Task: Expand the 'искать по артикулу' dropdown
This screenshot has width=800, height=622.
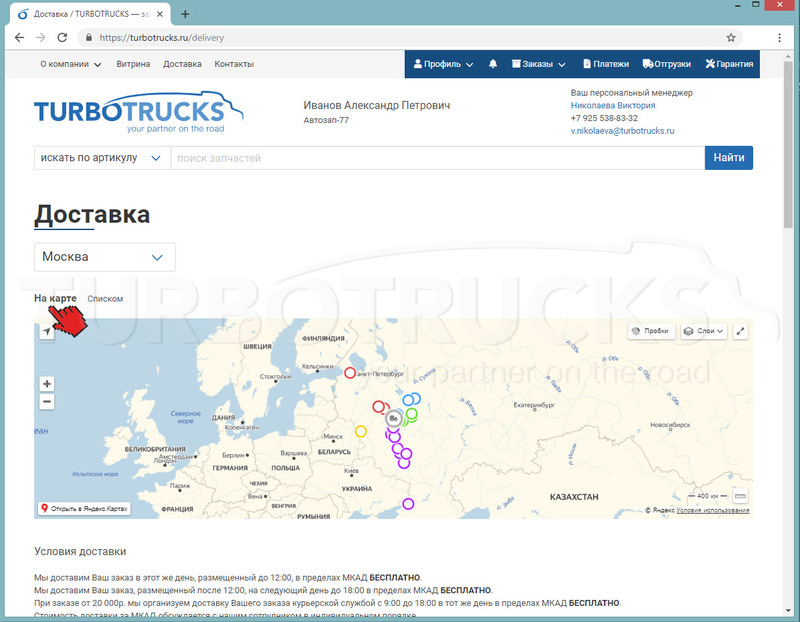Action: click(102, 158)
